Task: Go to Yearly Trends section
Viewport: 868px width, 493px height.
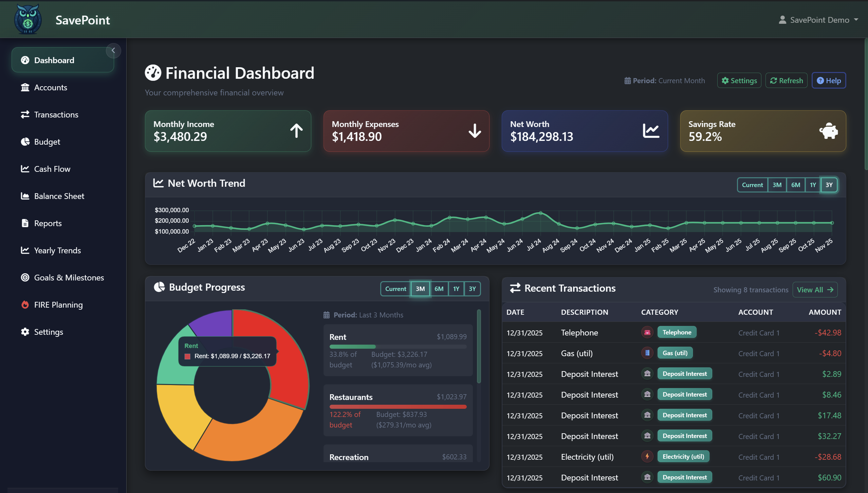Action: pos(25,250)
